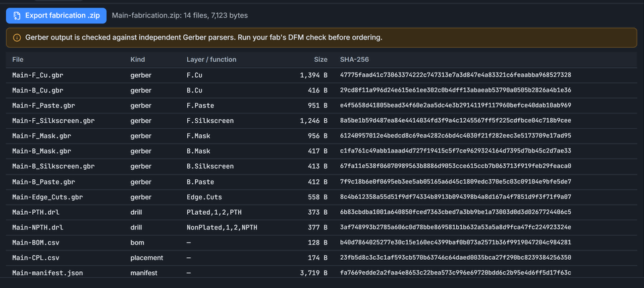644x288 pixels.
Task: Click the Edge.Cuts layer cell
Action: coord(204,197)
